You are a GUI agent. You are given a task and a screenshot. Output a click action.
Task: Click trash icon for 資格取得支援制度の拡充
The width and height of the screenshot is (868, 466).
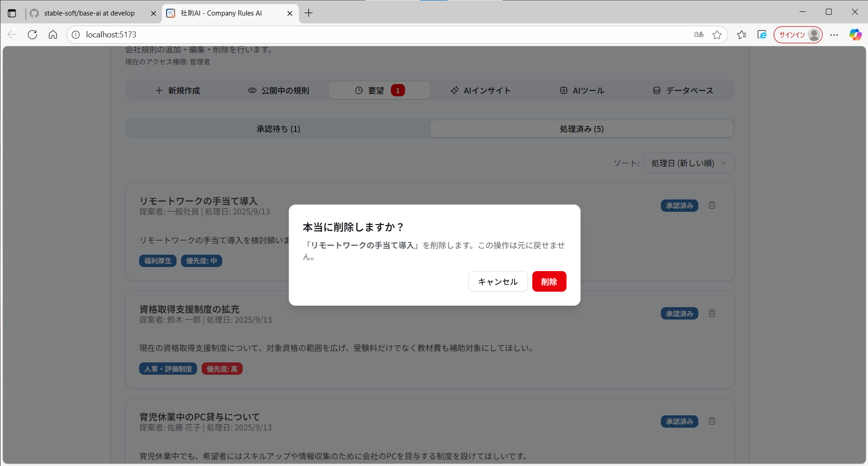click(x=712, y=314)
